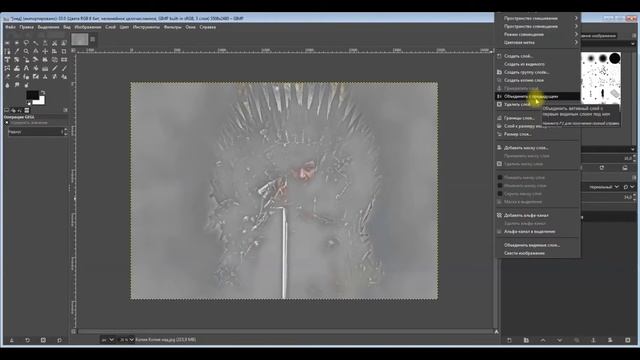Select the Text tool
The width and height of the screenshot is (640, 360).
pyautogui.click(x=27, y=68)
